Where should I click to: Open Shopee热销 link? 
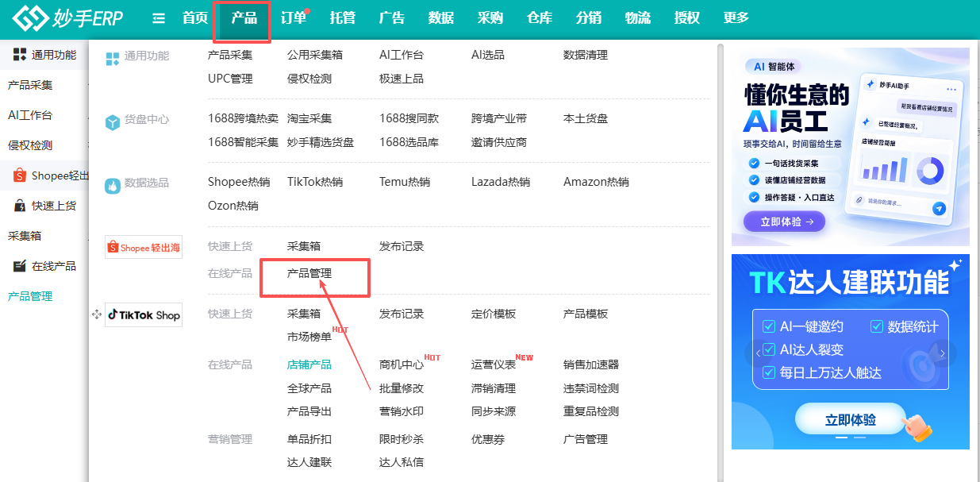coord(239,182)
